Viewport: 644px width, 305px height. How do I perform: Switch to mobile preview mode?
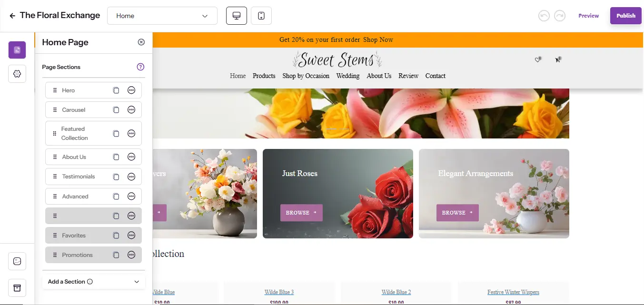[261, 16]
